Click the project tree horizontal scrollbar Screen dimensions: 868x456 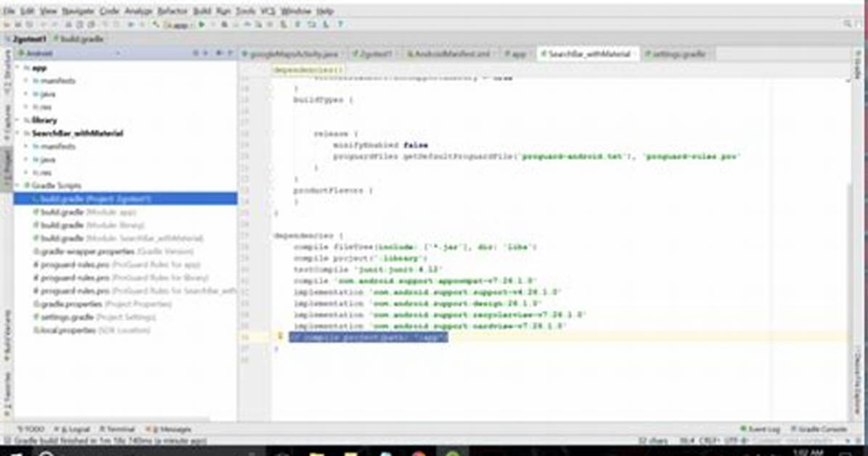click(111, 420)
